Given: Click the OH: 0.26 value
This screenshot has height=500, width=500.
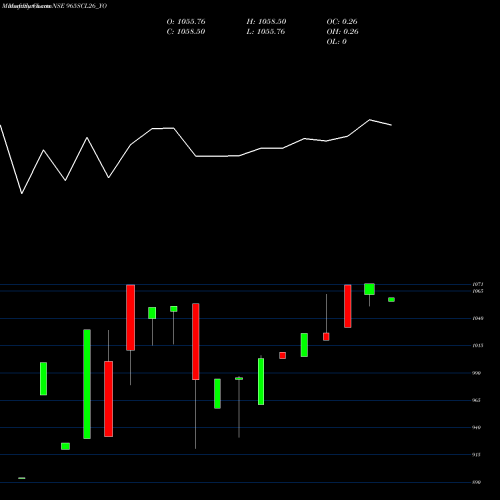Looking at the screenshot, I should [343, 32].
